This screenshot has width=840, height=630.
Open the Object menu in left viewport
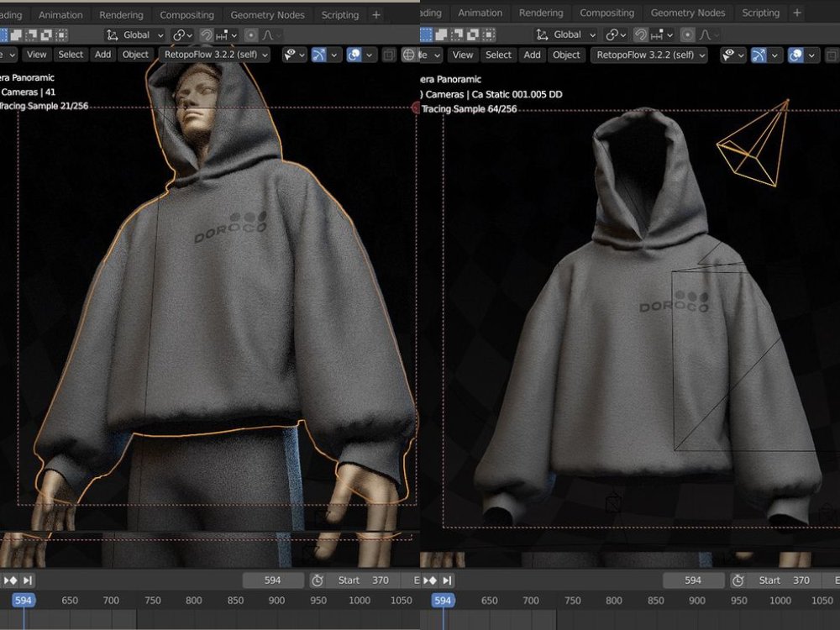point(135,55)
